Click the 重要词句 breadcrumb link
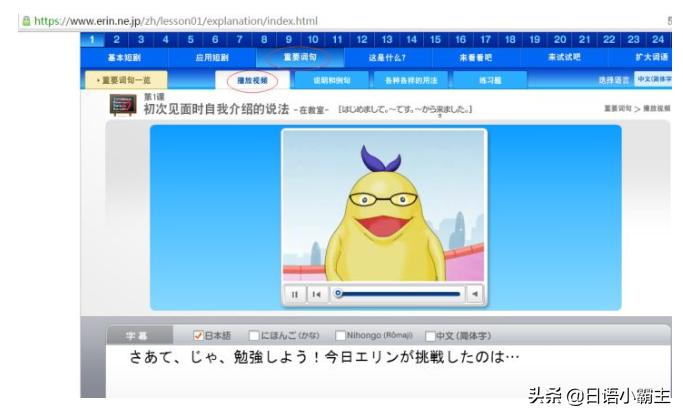This screenshot has width=683, height=417. [617, 108]
